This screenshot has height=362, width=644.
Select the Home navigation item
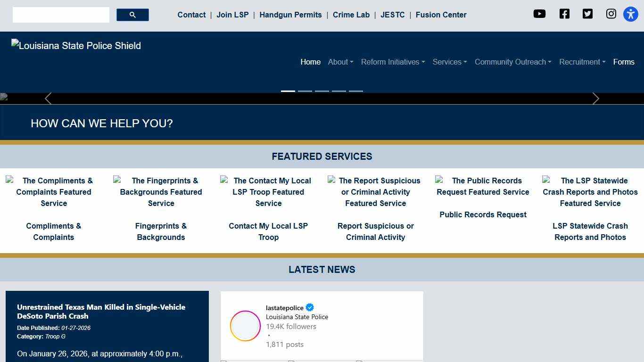click(310, 62)
